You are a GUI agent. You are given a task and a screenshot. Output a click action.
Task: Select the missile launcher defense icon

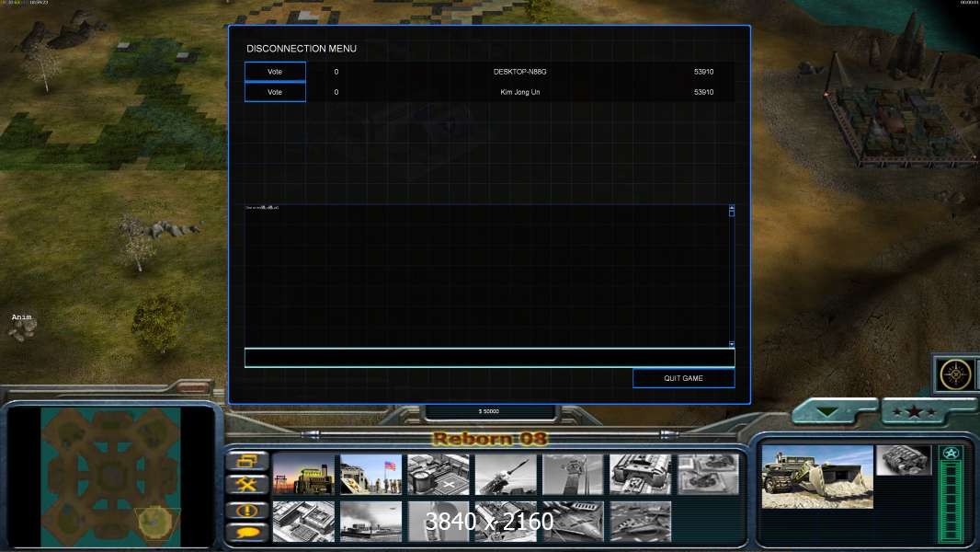coord(506,475)
